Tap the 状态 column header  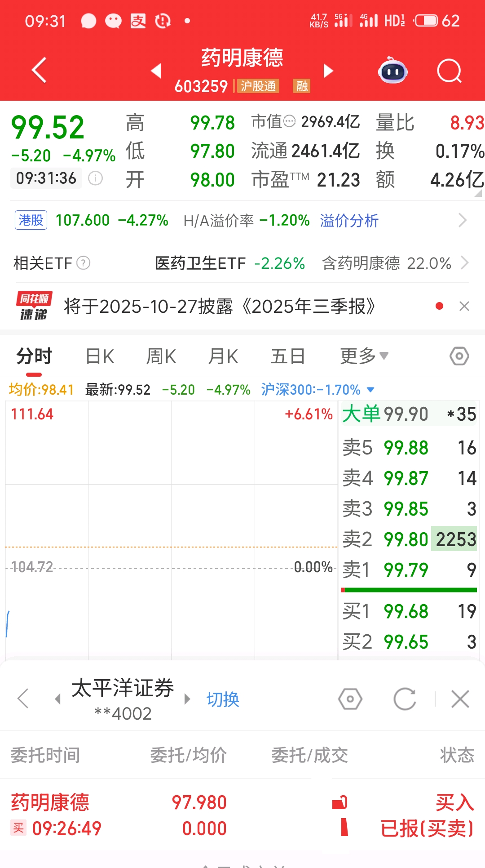click(x=457, y=755)
